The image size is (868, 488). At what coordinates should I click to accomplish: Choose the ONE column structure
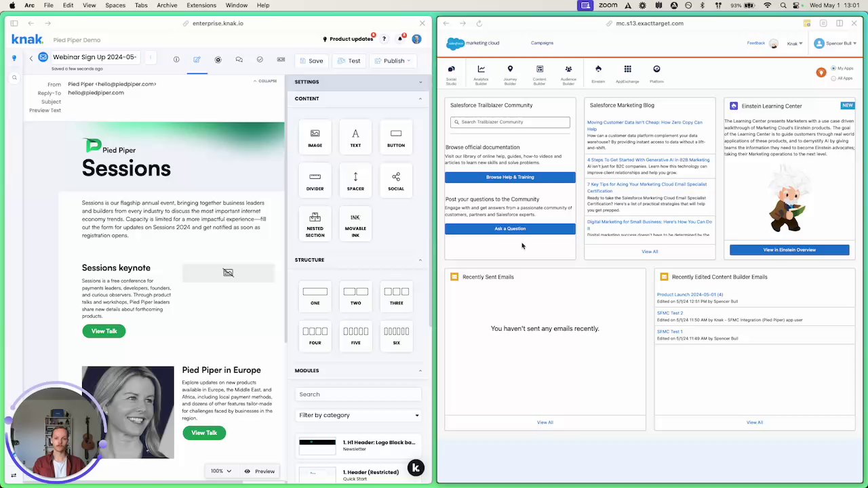coord(315,296)
